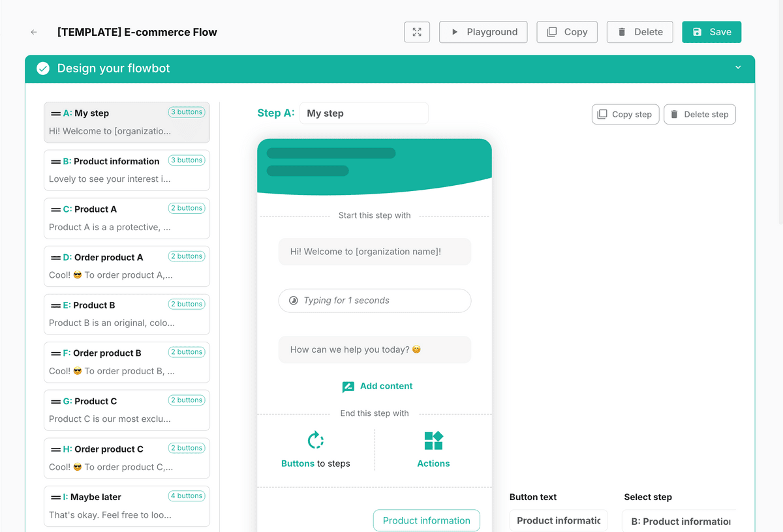The width and height of the screenshot is (783, 532).
Task: Open the Playground preview
Action: pyautogui.click(x=484, y=32)
